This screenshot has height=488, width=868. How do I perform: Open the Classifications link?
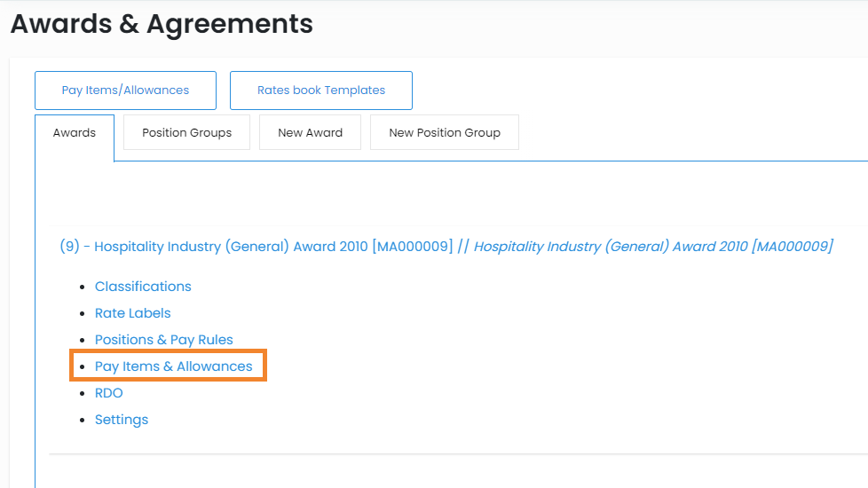(x=143, y=287)
